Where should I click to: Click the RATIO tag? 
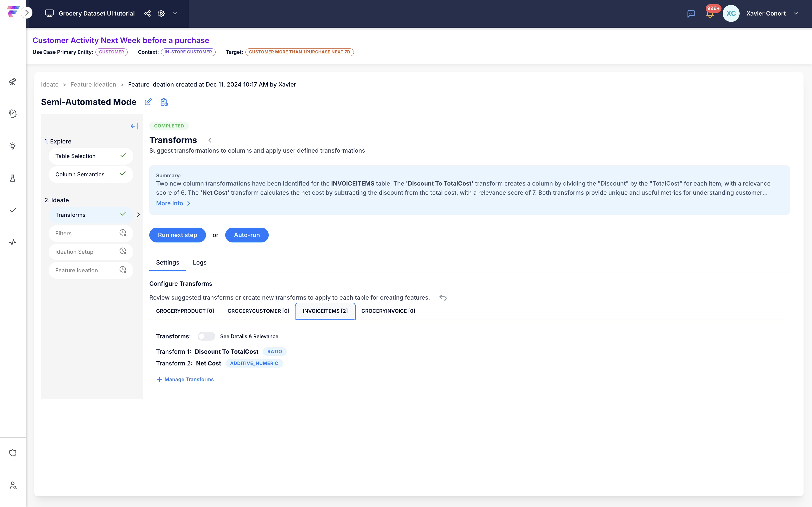(274, 351)
